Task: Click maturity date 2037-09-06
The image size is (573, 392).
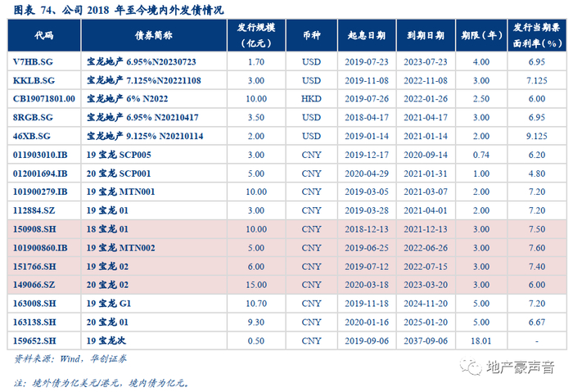Action: coord(426,340)
